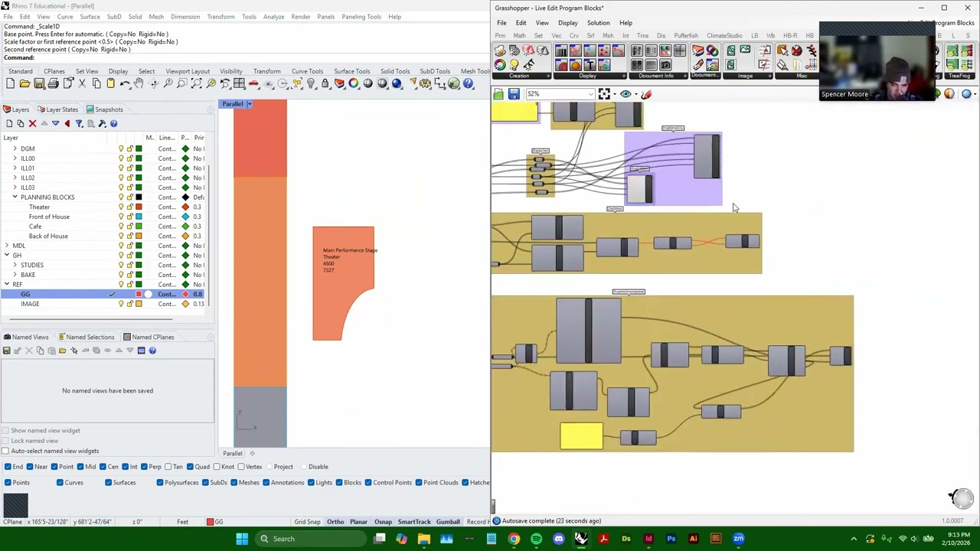This screenshot has height=551, width=980.
Task: Click the blue render sphere icon
Action: [x=397, y=83]
